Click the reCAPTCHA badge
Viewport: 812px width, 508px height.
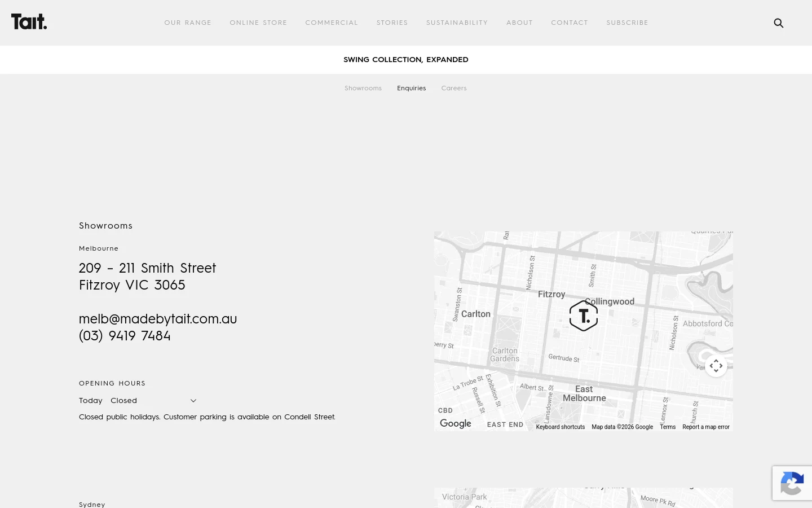(792, 483)
